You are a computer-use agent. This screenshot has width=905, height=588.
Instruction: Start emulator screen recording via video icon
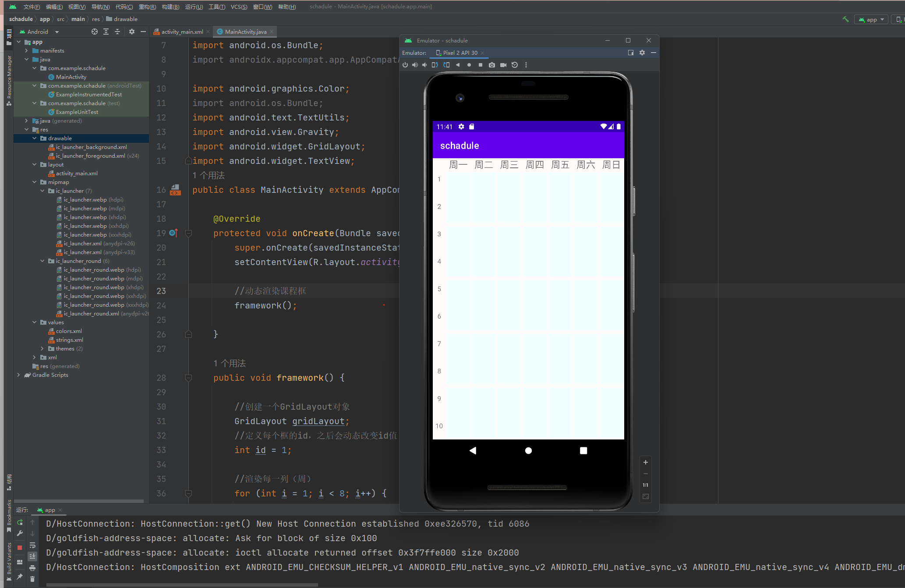coord(503,65)
